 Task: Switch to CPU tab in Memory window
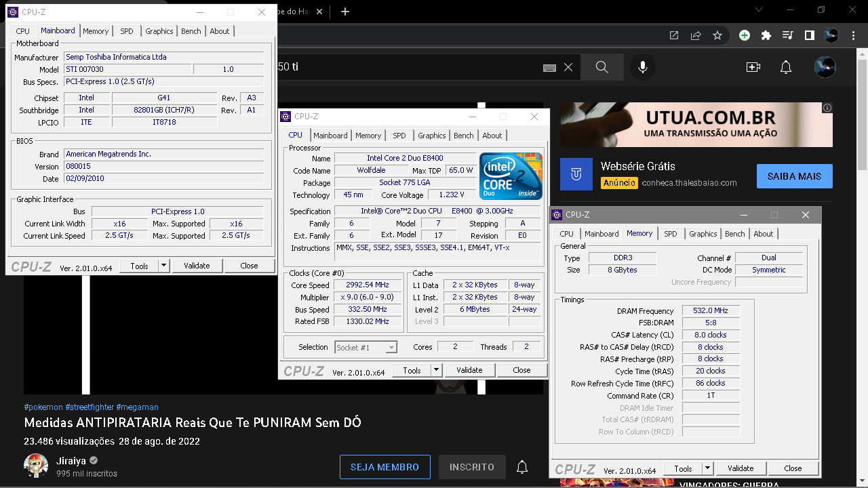[567, 234]
